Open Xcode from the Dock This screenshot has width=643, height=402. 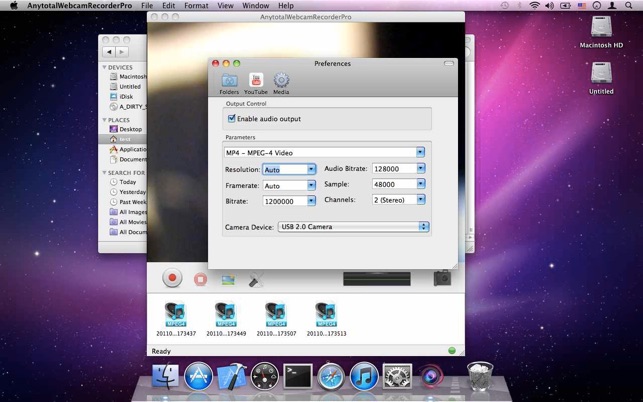(232, 376)
